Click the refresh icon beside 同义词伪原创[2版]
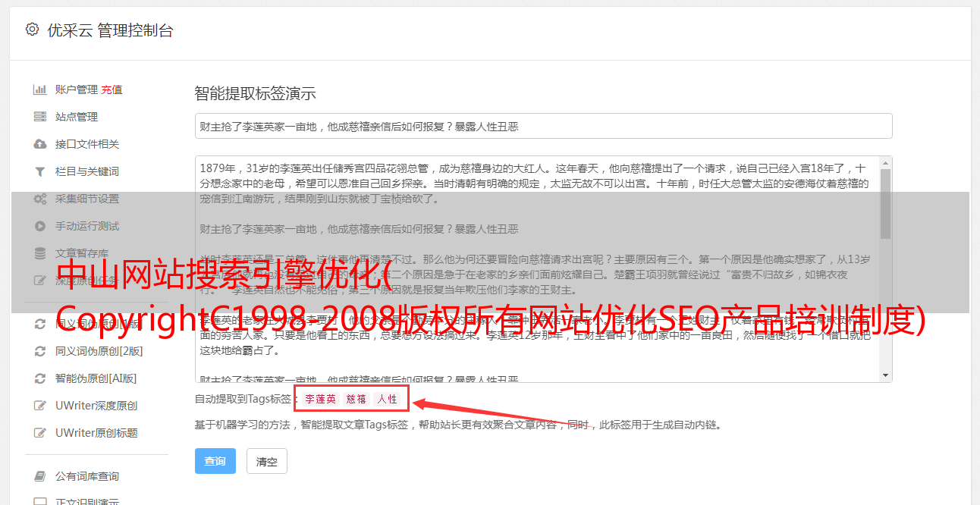 [40, 351]
